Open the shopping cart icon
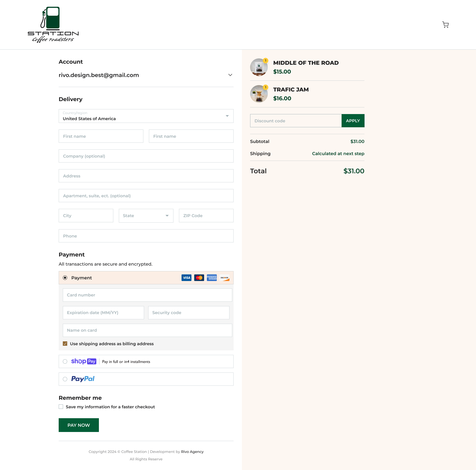This screenshot has height=470, width=476. 445,25
